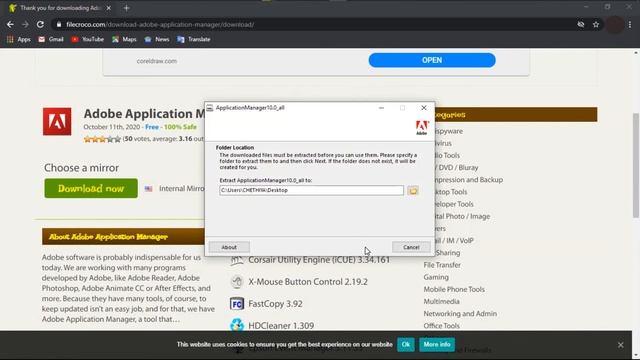Open File Transfer category

(x=442, y=265)
